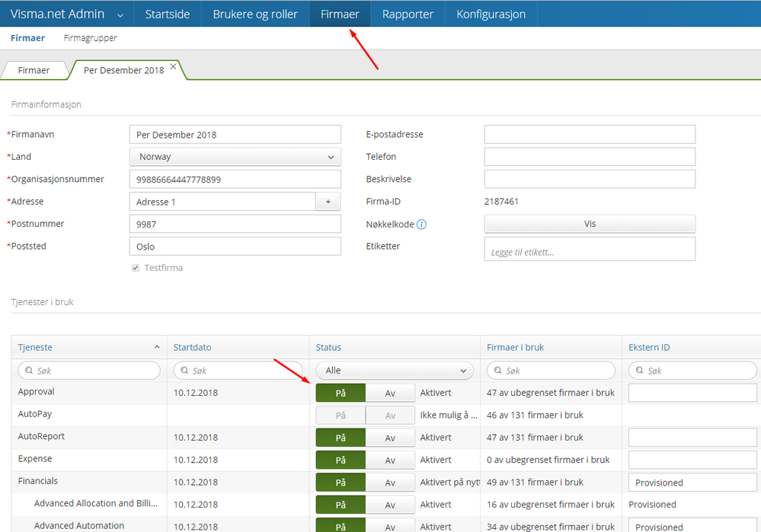Click the Telefon input field

tap(590, 157)
